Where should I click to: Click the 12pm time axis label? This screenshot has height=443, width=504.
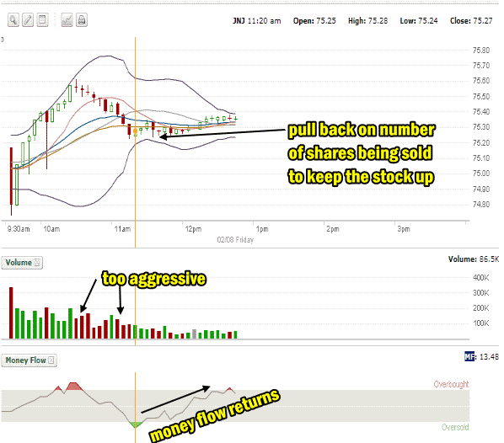[193, 229]
